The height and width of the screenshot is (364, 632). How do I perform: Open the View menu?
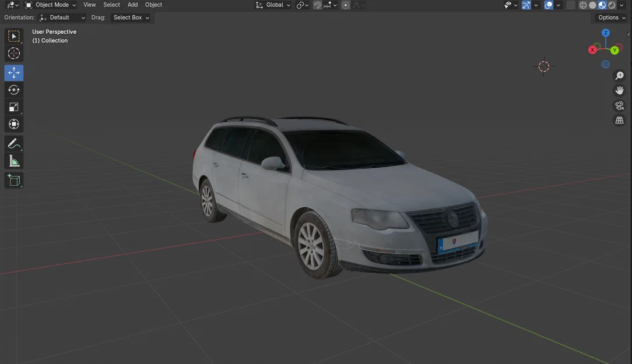89,5
